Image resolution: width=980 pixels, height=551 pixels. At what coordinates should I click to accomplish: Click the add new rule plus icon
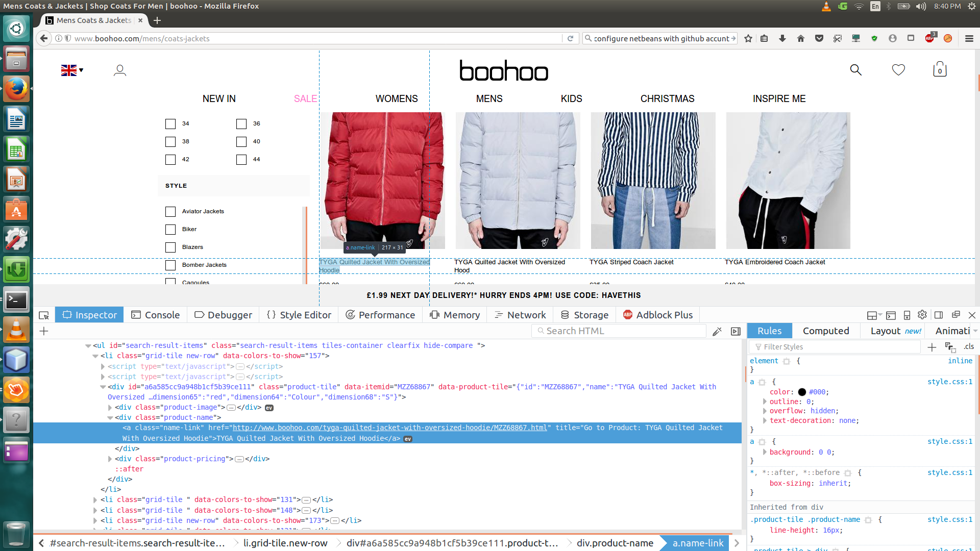tap(932, 347)
